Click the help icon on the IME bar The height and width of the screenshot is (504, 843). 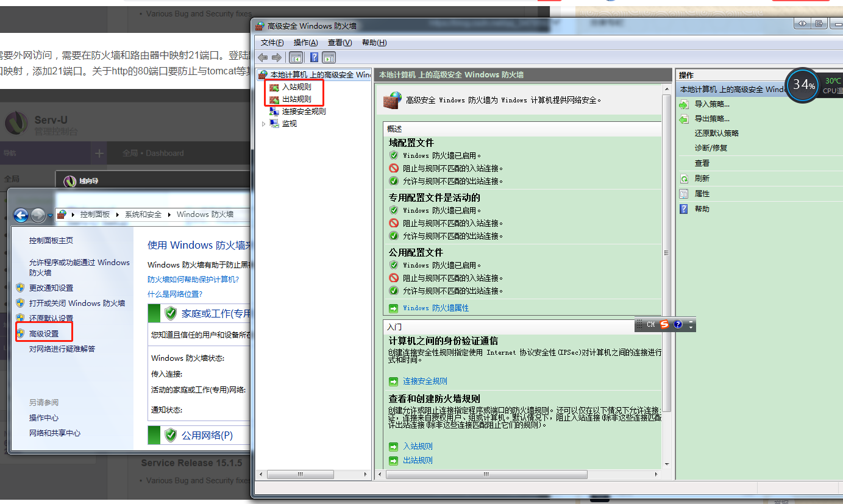[678, 325]
